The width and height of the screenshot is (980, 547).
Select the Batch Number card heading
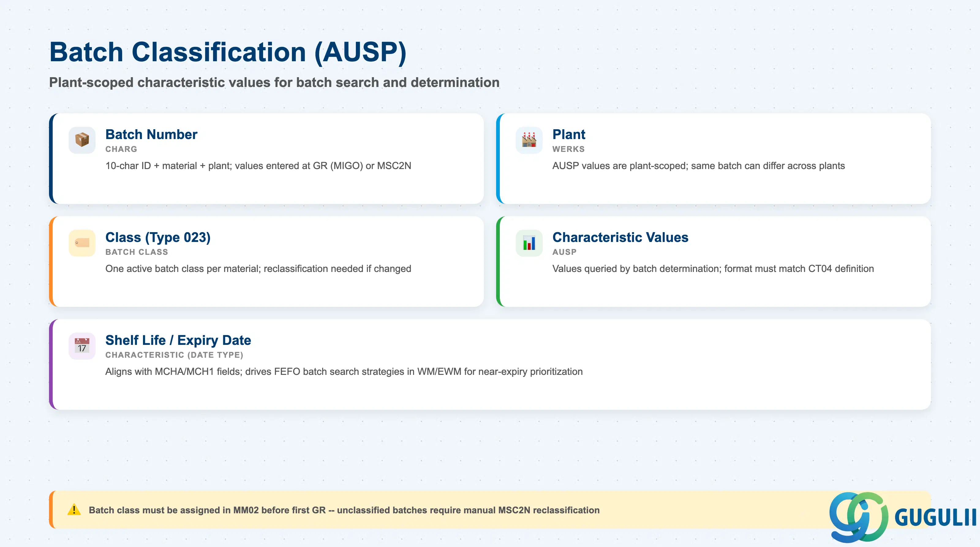tap(151, 134)
